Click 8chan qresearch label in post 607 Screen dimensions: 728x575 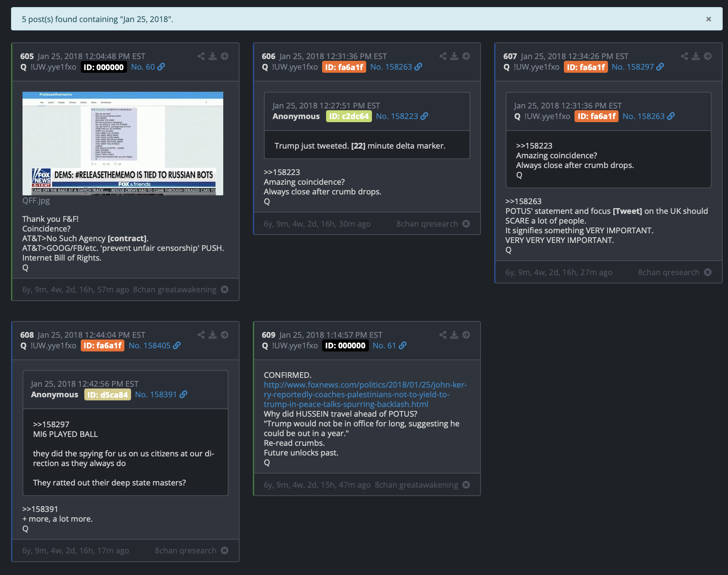point(669,273)
